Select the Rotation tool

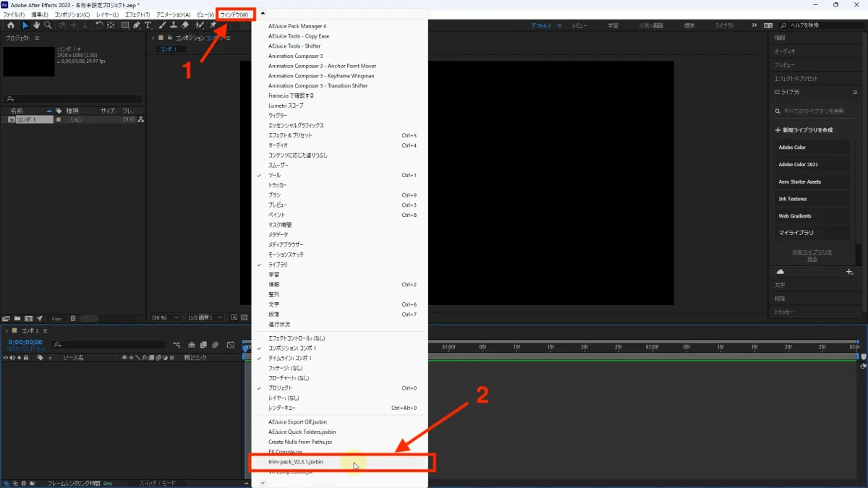pos(99,25)
